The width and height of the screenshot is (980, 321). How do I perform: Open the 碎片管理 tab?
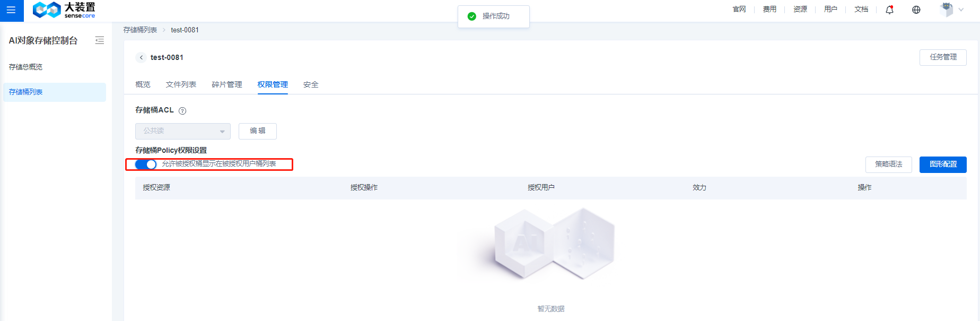[227, 84]
